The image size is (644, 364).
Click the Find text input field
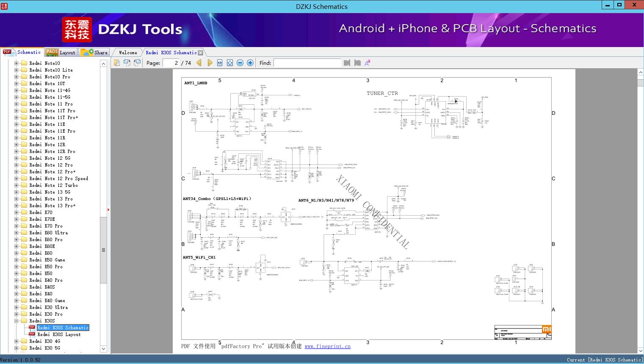point(307,63)
